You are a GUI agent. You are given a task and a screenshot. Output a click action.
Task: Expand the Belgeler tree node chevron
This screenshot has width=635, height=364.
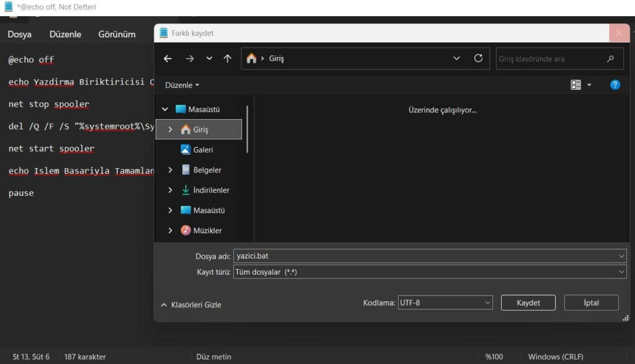(170, 170)
